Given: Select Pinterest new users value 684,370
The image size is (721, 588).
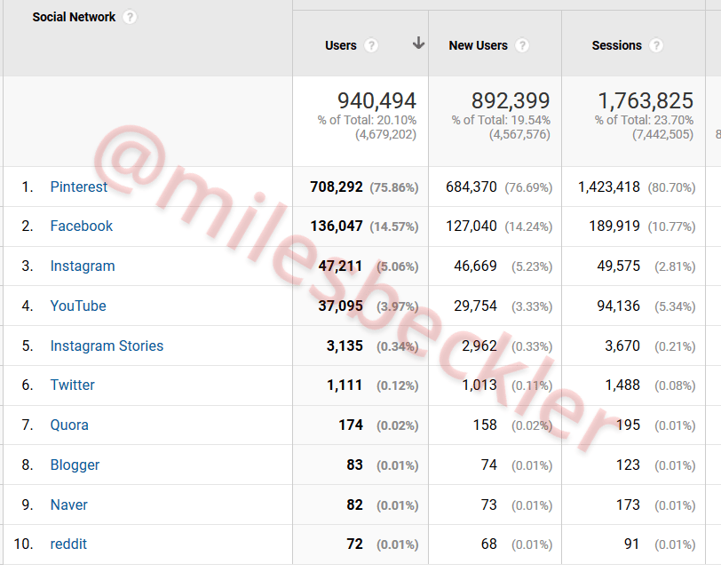Looking at the screenshot, I should (471, 187).
